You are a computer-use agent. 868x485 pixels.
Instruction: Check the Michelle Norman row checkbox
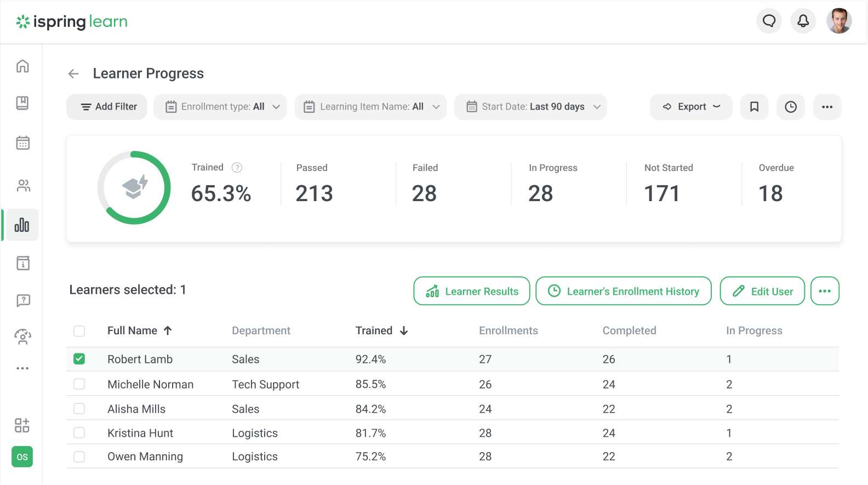tap(79, 384)
